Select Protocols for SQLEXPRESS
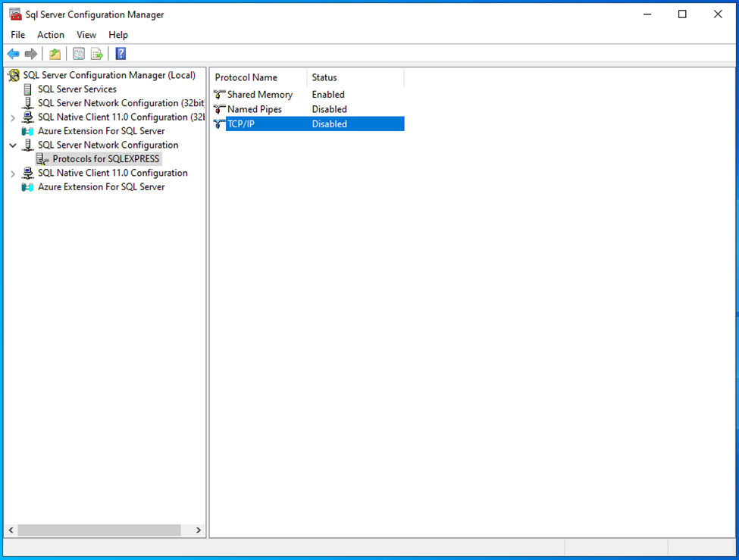This screenshot has width=739, height=560. tap(105, 159)
